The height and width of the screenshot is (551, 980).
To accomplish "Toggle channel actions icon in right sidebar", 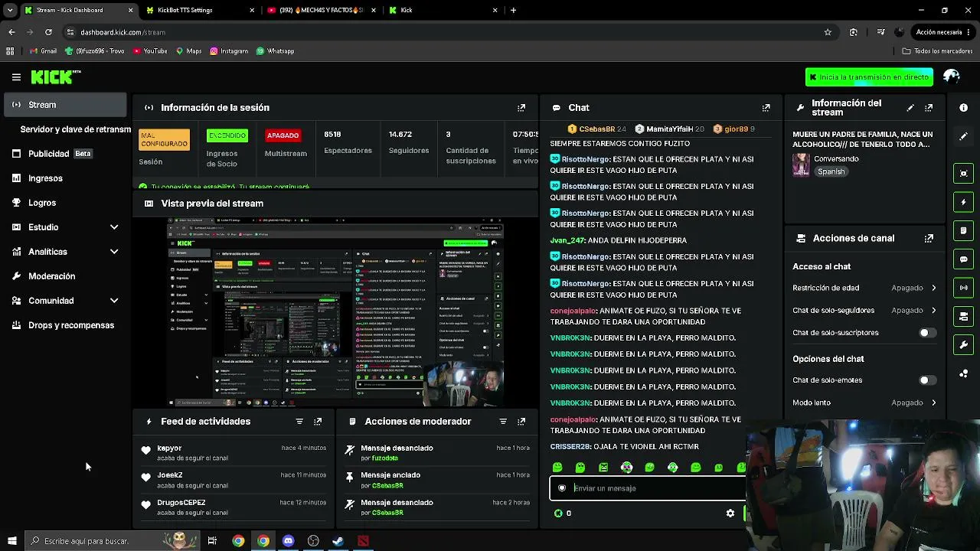I will coord(964,316).
